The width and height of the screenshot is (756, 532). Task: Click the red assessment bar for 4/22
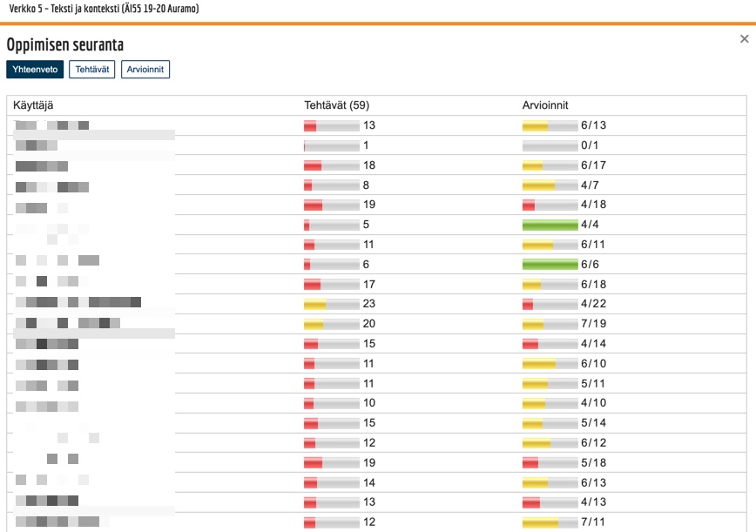[550, 304]
